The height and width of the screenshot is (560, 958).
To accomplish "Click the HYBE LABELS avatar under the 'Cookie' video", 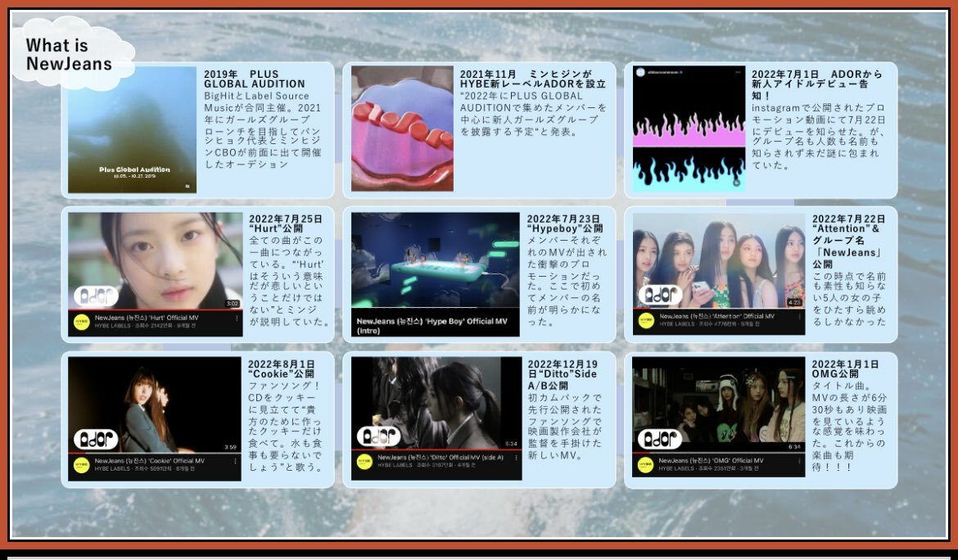I will click(82, 465).
